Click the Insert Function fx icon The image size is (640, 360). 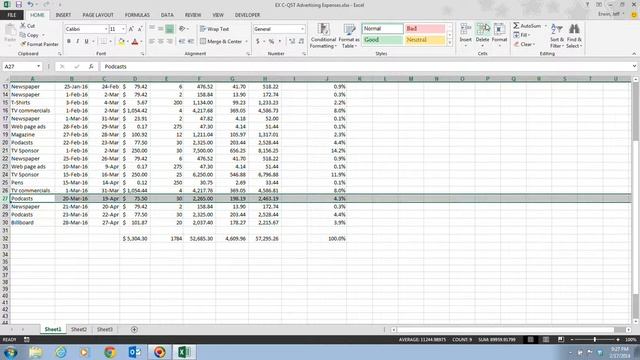click(x=91, y=67)
